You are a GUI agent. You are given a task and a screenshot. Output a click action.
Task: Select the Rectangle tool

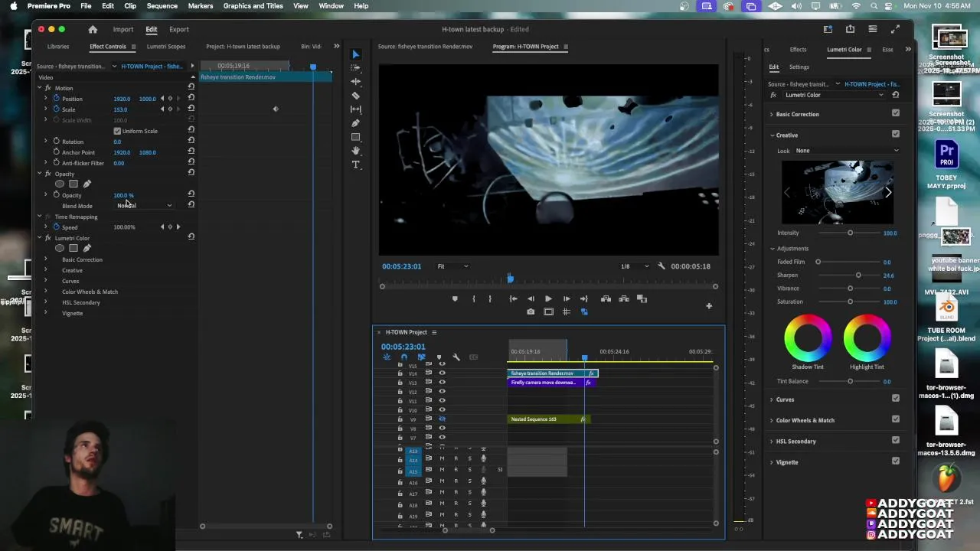point(355,137)
